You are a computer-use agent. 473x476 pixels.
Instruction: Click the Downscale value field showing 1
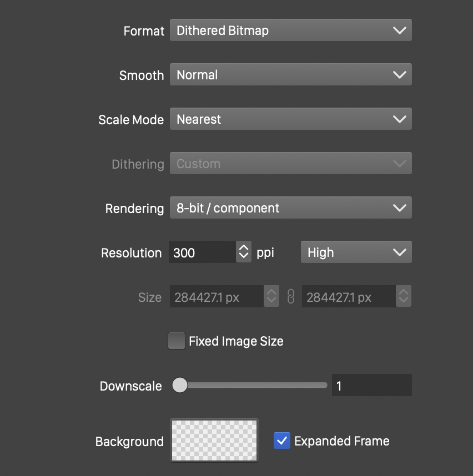pyautogui.click(x=371, y=386)
